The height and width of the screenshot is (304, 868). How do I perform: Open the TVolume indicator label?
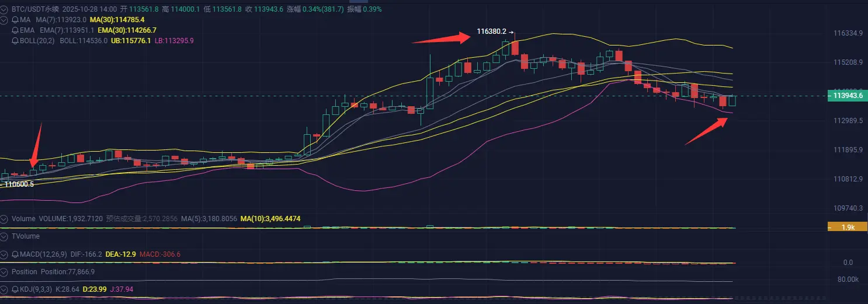coord(26,236)
